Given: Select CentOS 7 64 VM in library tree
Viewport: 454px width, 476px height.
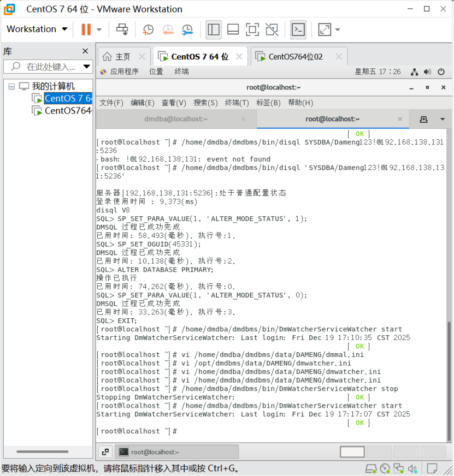Looking at the screenshot, I should 68,98.
